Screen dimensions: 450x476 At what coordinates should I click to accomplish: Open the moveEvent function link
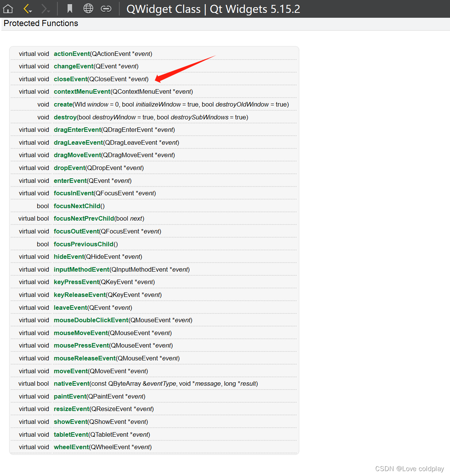71,371
